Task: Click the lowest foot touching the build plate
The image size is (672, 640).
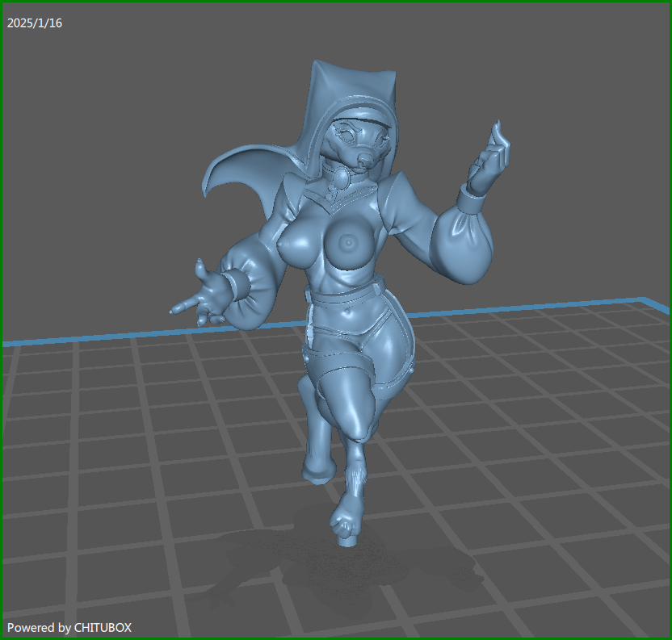Action: [x=347, y=529]
